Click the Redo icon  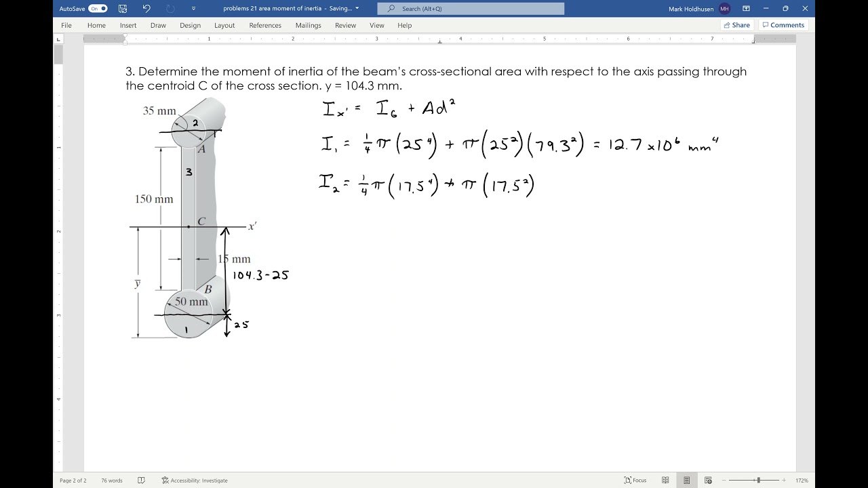(x=170, y=9)
